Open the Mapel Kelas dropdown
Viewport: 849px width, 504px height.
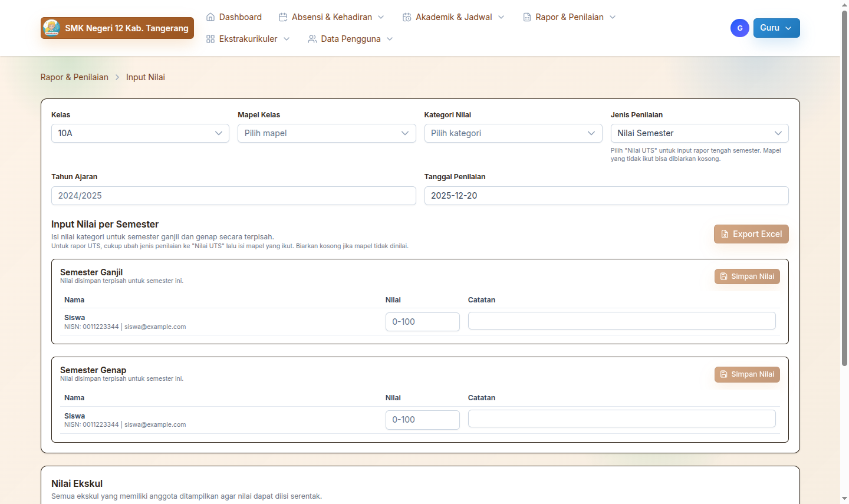(x=326, y=133)
